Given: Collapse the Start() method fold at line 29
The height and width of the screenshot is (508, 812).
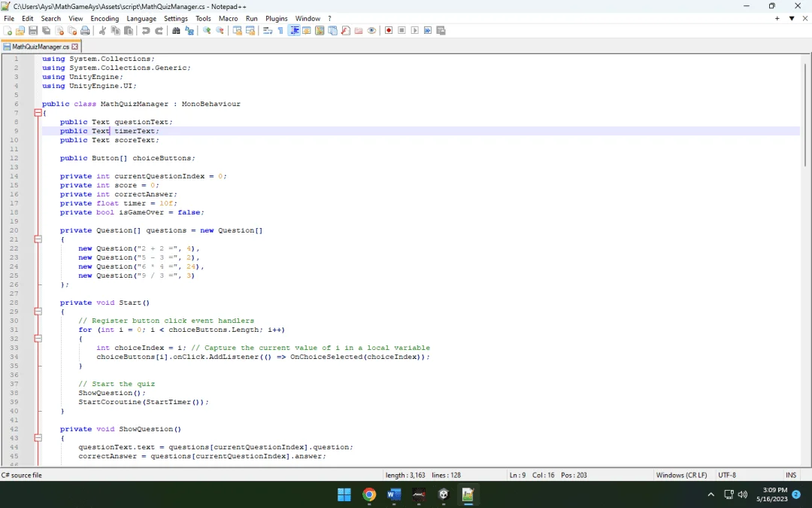Looking at the screenshot, I should (38, 311).
